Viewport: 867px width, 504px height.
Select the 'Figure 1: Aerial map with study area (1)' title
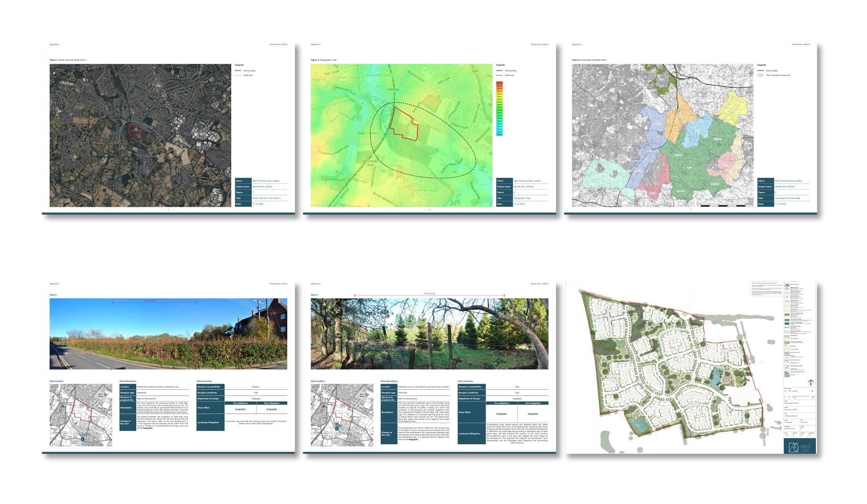[68, 60]
